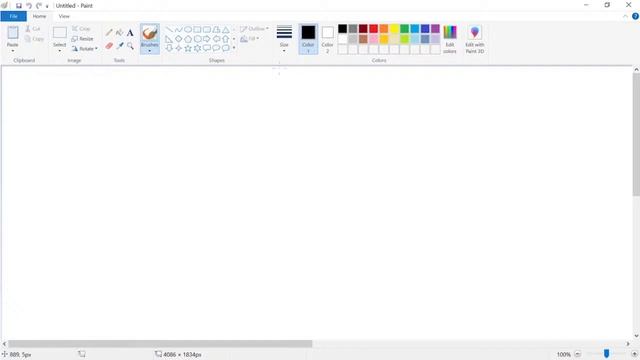The height and width of the screenshot is (360, 640).
Task: Choose the Up arrow shape
Action: 225,39
